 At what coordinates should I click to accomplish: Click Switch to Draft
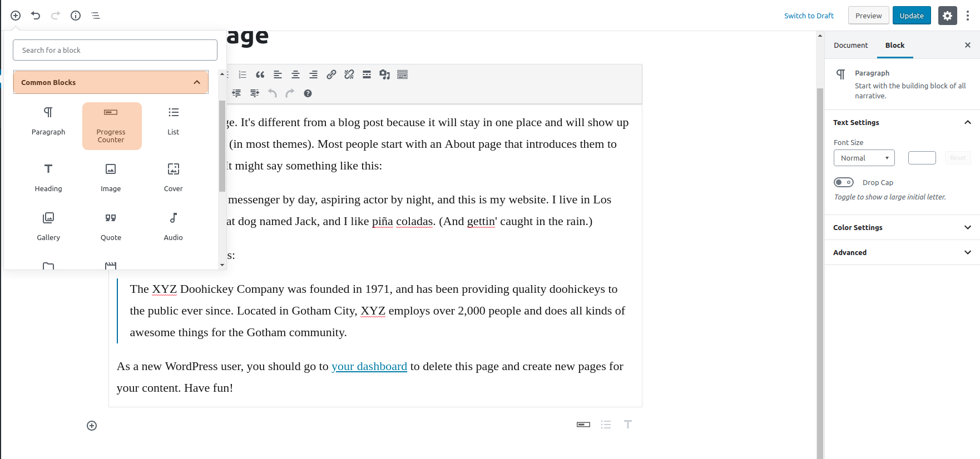(809, 16)
